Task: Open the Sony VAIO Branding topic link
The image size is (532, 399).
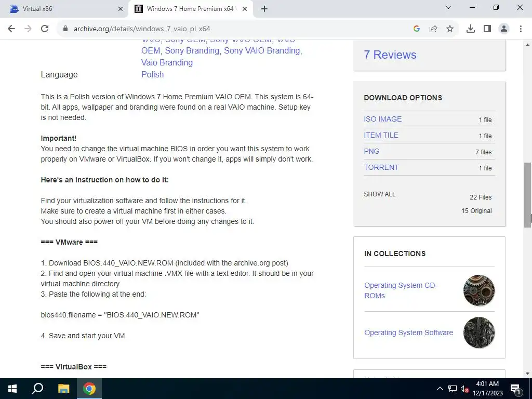Action: 262,50
